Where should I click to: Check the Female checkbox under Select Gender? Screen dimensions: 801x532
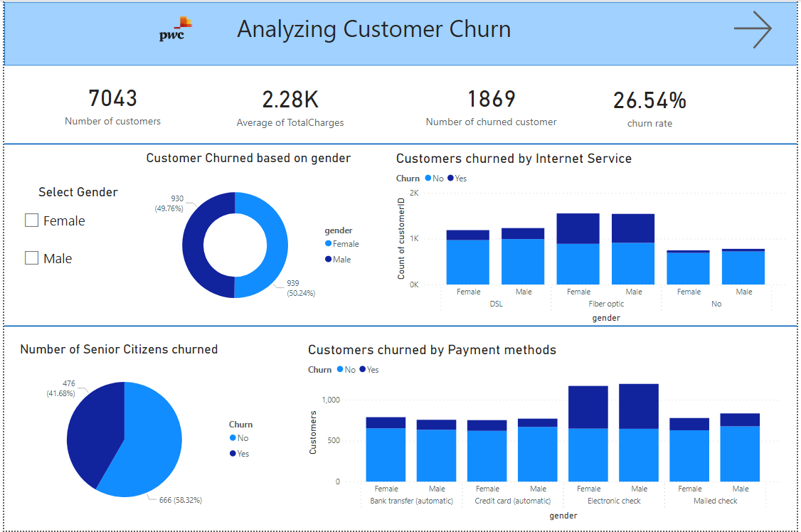pyautogui.click(x=31, y=220)
